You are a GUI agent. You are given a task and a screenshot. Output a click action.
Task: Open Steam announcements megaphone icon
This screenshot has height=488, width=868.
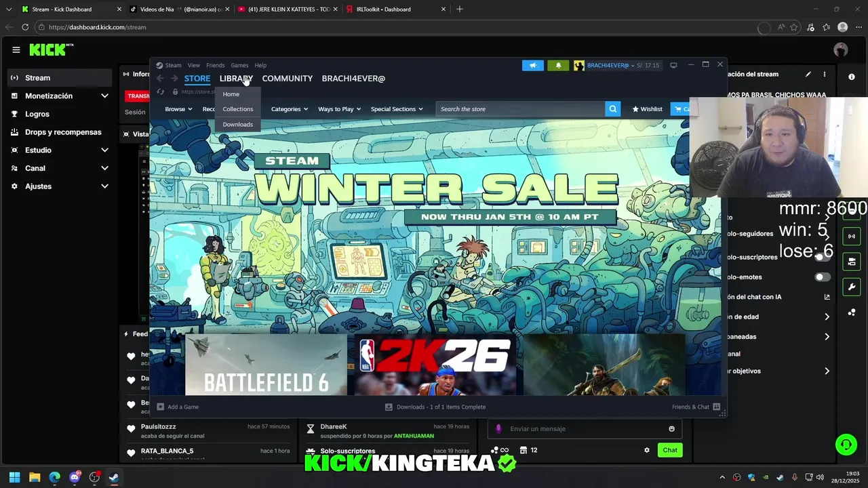(533, 66)
